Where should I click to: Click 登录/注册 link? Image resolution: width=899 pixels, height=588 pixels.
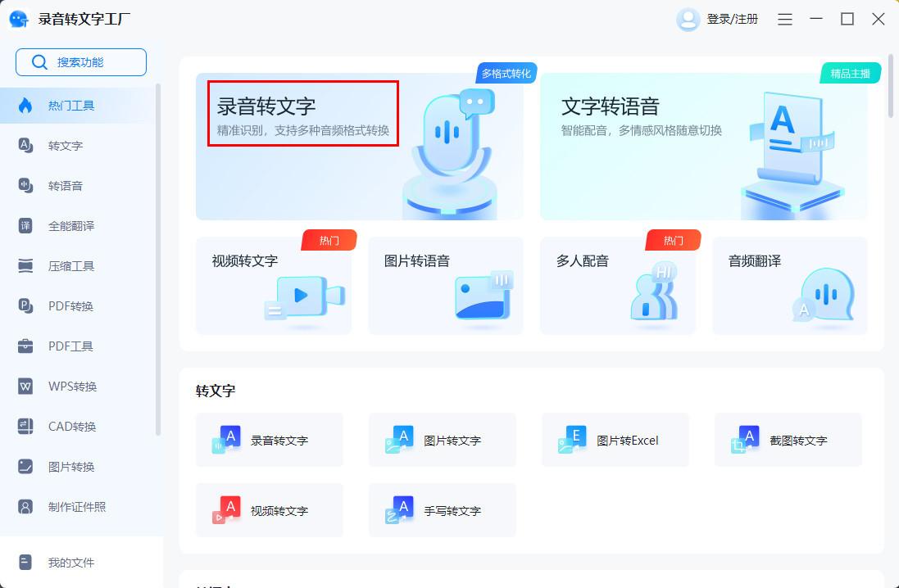point(732,20)
